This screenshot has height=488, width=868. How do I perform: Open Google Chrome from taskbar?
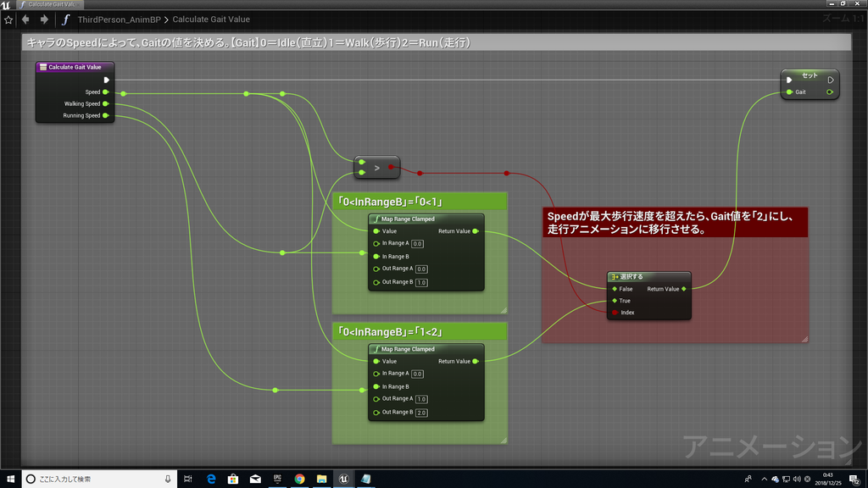pyautogui.click(x=299, y=480)
